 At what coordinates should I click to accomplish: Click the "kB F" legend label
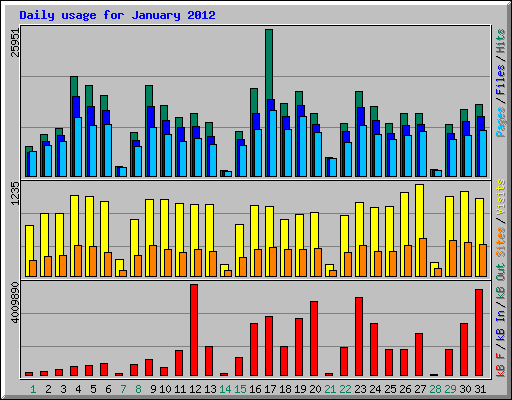(501, 365)
